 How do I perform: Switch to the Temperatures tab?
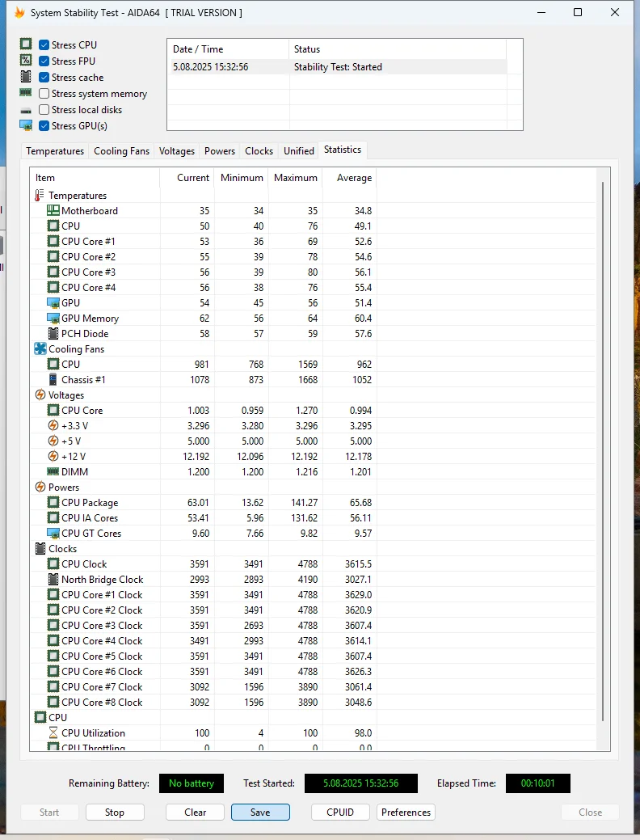pyautogui.click(x=55, y=151)
